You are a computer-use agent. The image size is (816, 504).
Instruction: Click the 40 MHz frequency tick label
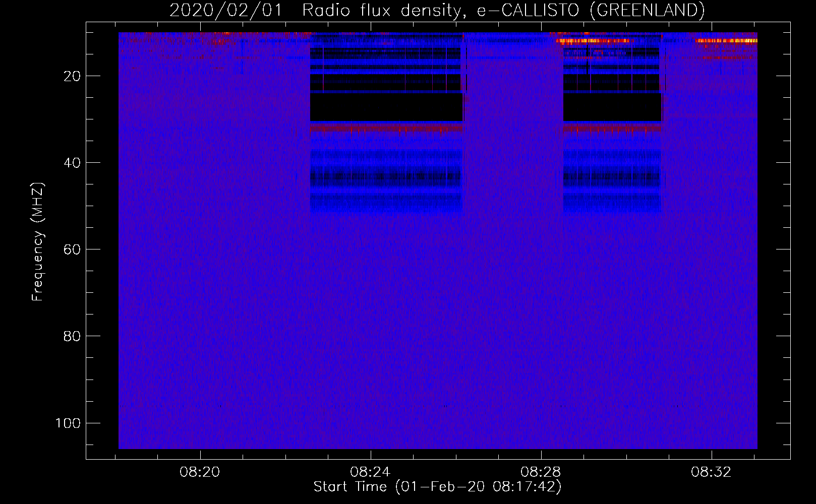point(72,163)
